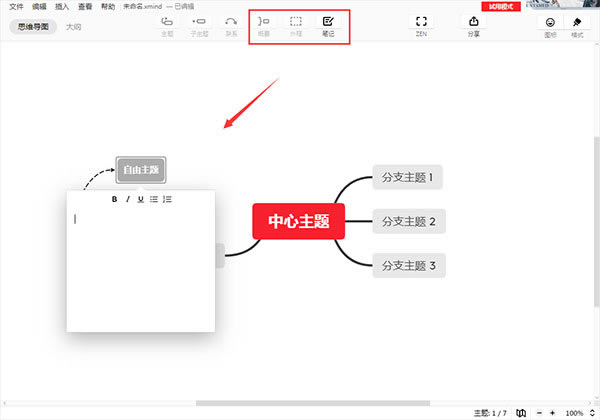Screen dimensions: 600x420
Task: Click the 外框 boundary icon
Action: click(296, 22)
